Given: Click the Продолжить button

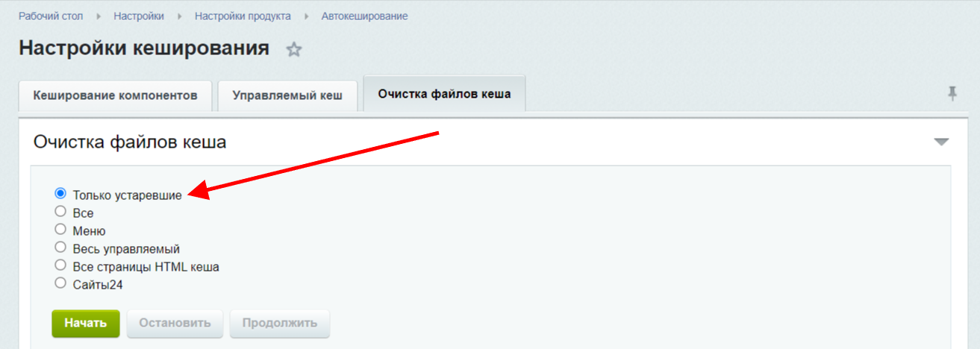Looking at the screenshot, I should (x=279, y=324).
